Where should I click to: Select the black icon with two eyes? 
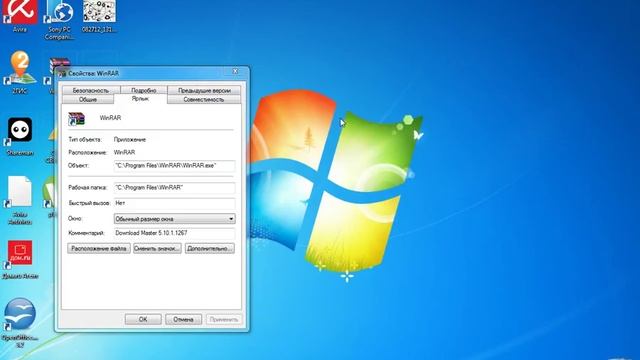pyautogui.click(x=20, y=131)
